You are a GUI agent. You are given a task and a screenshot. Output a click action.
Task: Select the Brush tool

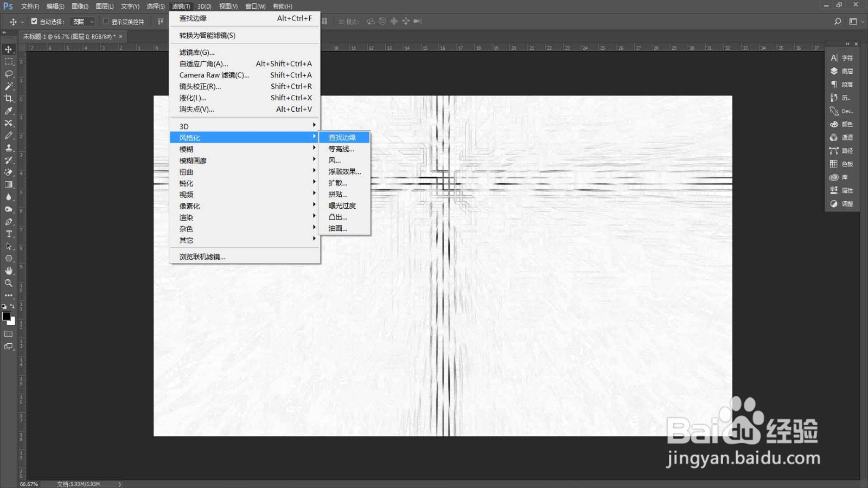tap(9, 136)
